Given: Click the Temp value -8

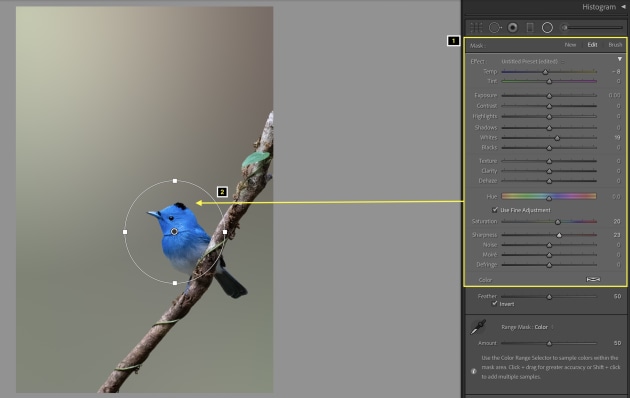Looking at the screenshot, I should click(x=616, y=71).
